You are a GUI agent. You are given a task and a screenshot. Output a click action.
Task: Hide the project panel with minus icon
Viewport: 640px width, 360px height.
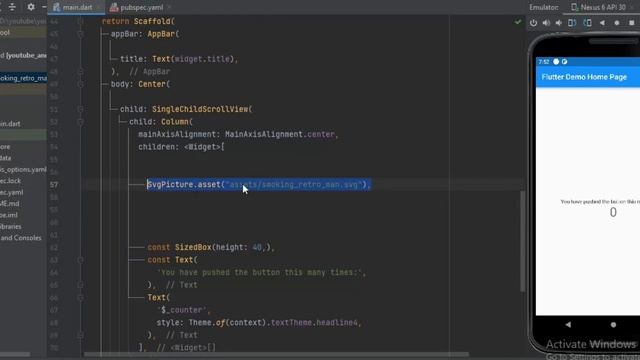[x=44, y=7]
